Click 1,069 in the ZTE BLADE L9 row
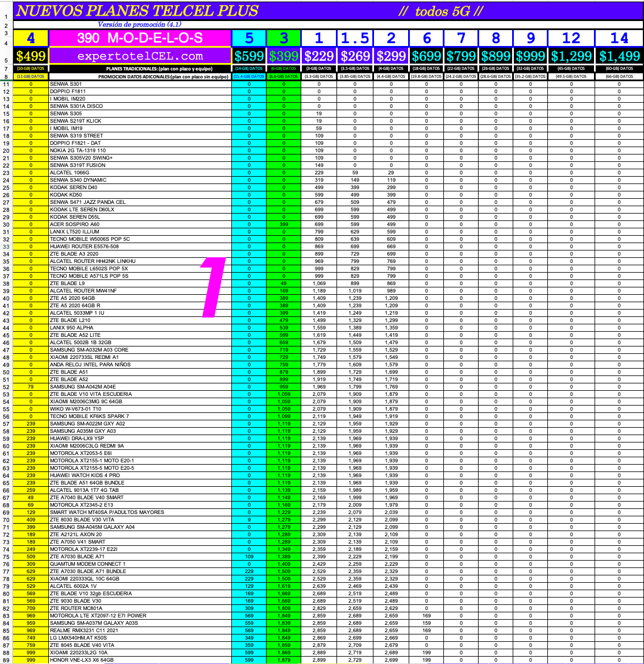Viewport: 644px width, 664px height. coord(319,283)
